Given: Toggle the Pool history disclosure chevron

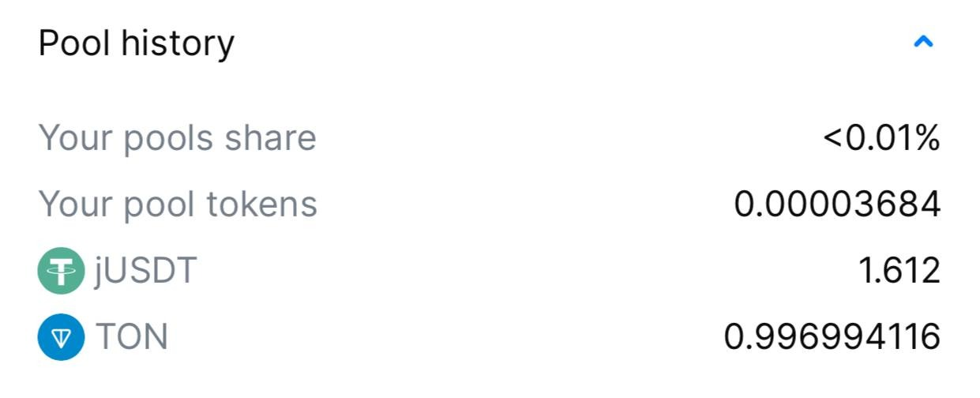Looking at the screenshot, I should click(922, 43).
